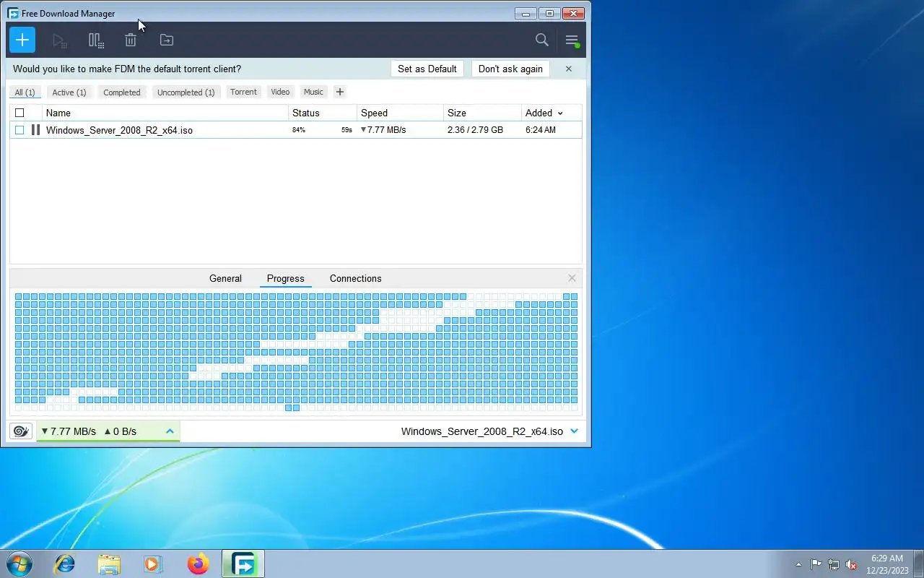Start selected downloads toolbar icon
Viewport: 924px width, 578px height.
point(60,40)
